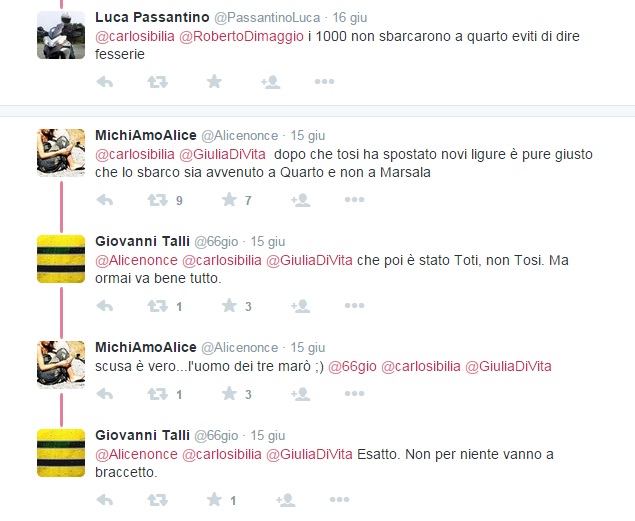Favorite Luca Passantino's tweet with star
Viewport: 635px width, 521px height.
[x=214, y=82]
